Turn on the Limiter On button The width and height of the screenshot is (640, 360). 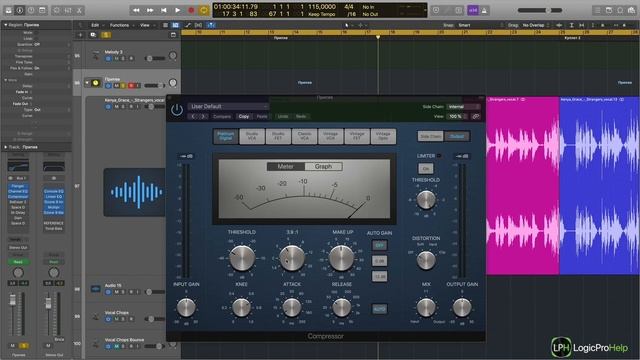pos(426,169)
